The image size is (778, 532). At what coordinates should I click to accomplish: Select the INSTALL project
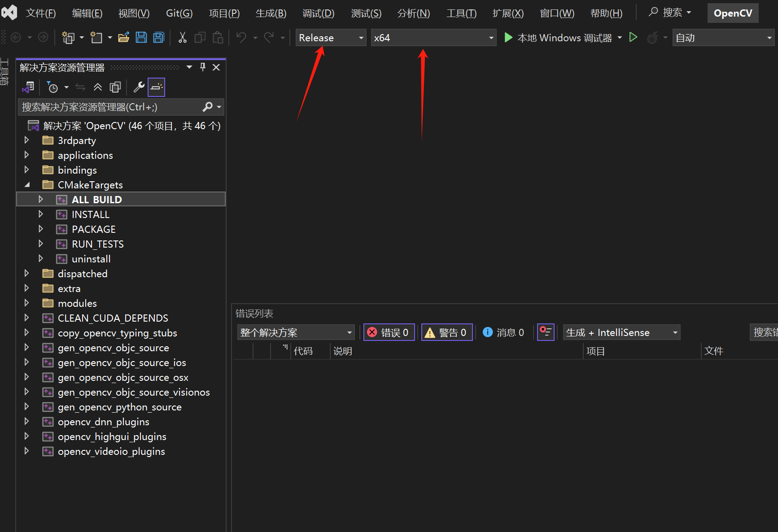[x=91, y=214]
